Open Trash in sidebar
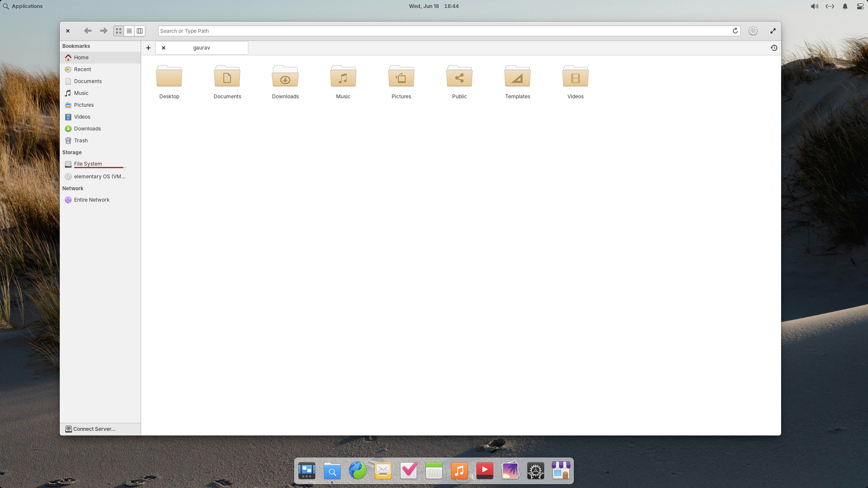Screen dimensions: 868x488 tap(100, 141)
